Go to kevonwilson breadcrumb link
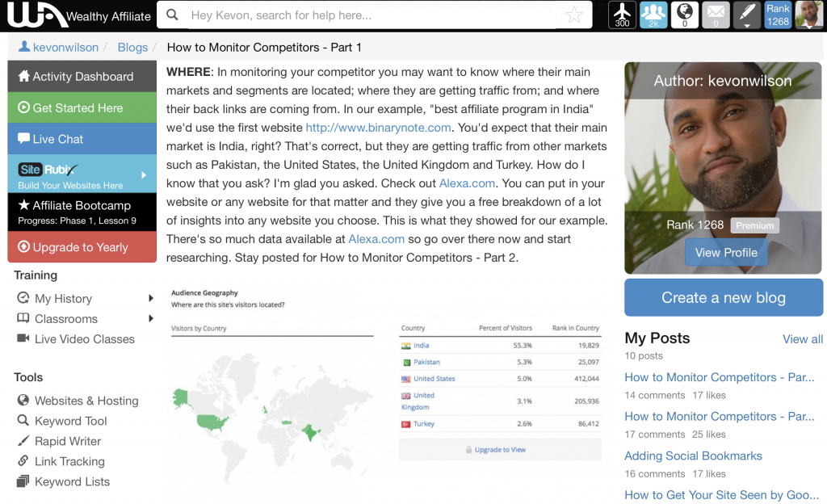827x504 pixels. [x=65, y=48]
